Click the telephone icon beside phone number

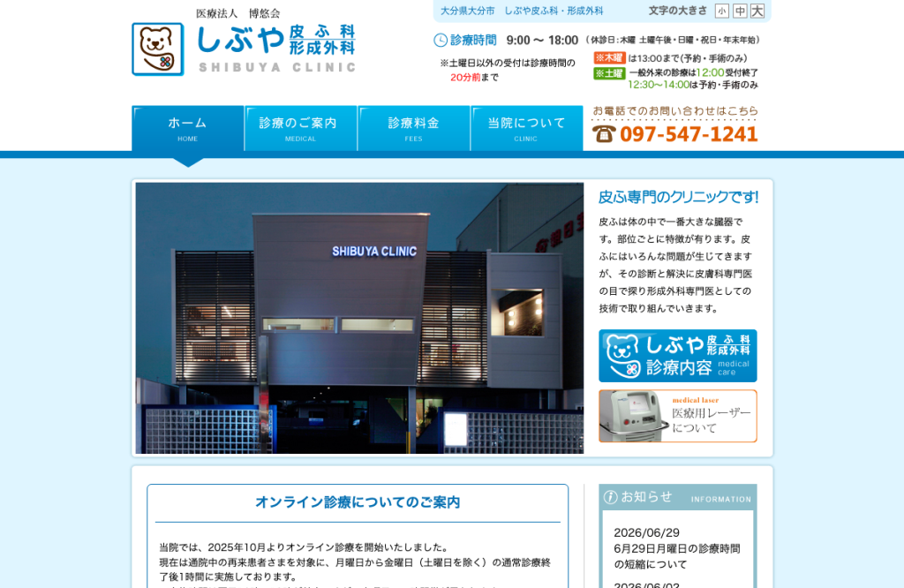tap(604, 133)
